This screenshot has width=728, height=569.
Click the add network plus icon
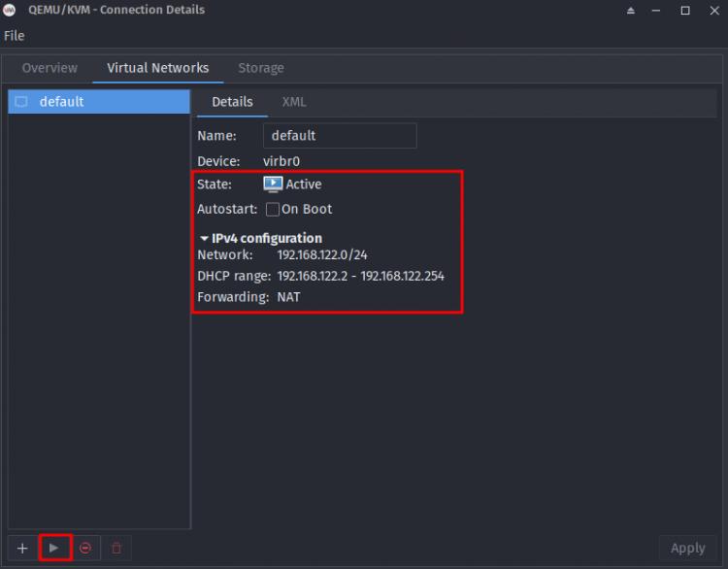tap(22, 548)
